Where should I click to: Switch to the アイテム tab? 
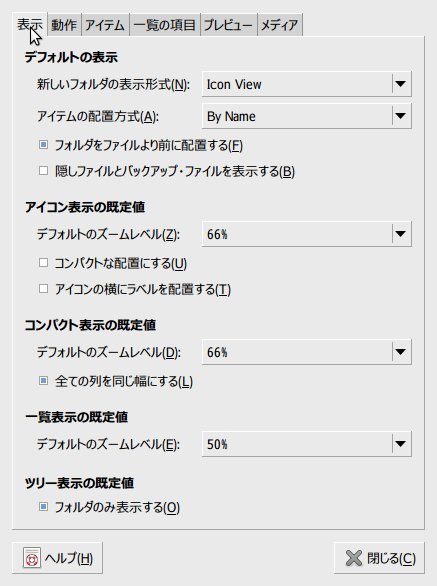point(105,25)
